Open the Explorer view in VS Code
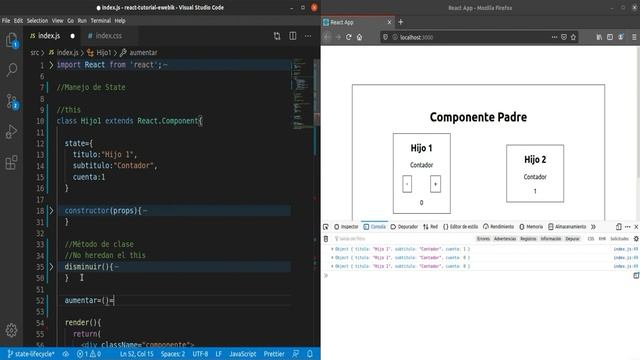This screenshot has width=640, height=360. (x=11, y=40)
